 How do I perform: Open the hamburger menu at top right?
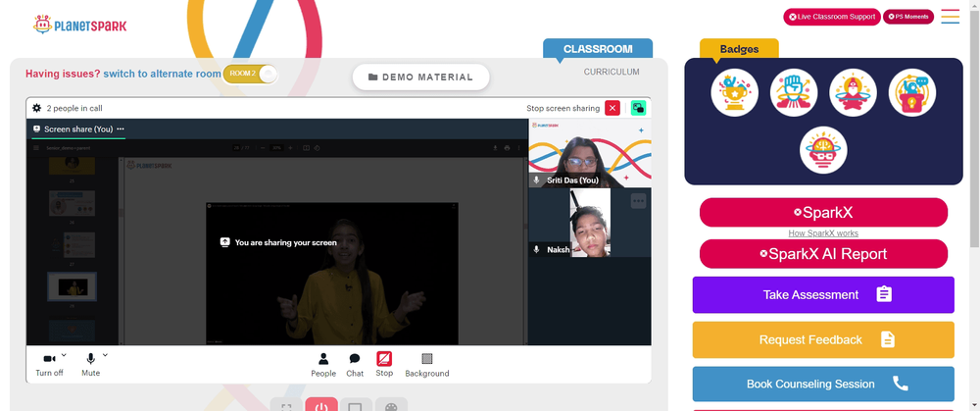[950, 17]
